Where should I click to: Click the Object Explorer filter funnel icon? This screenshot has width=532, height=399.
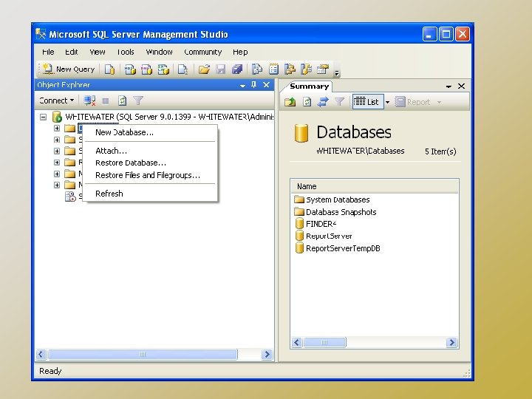[x=138, y=100]
